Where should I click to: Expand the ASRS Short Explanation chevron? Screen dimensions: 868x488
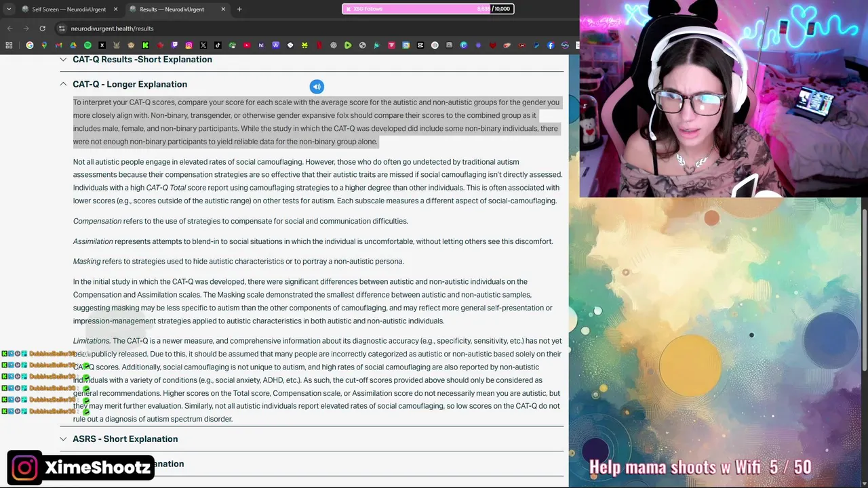click(x=63, y=439)
